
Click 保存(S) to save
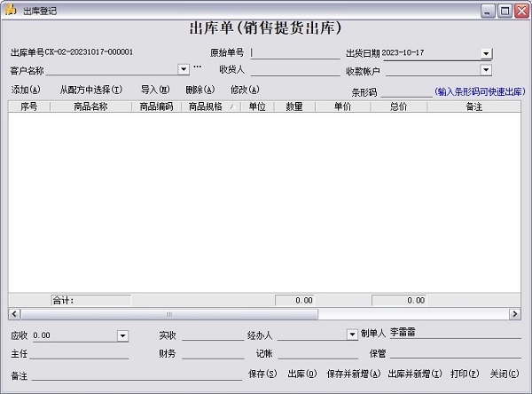pyautogui.click(x=262, y=374)
